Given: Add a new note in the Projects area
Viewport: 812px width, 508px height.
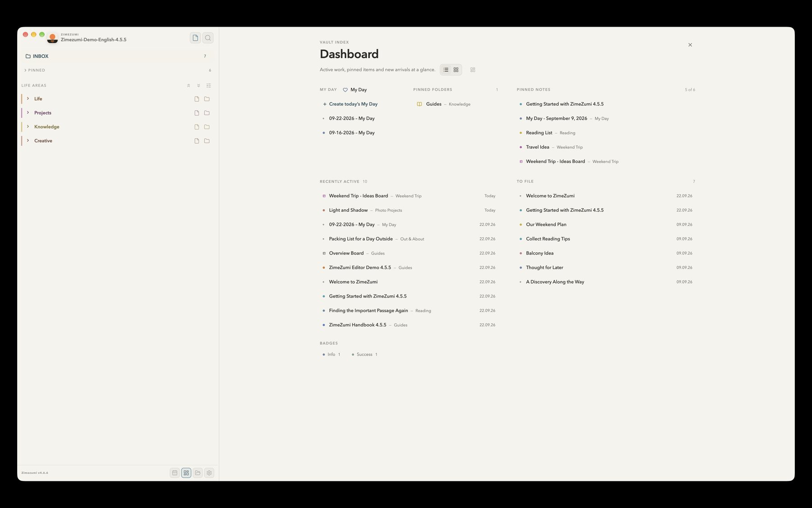Looking at the screenshot, I should coord(197,113).
